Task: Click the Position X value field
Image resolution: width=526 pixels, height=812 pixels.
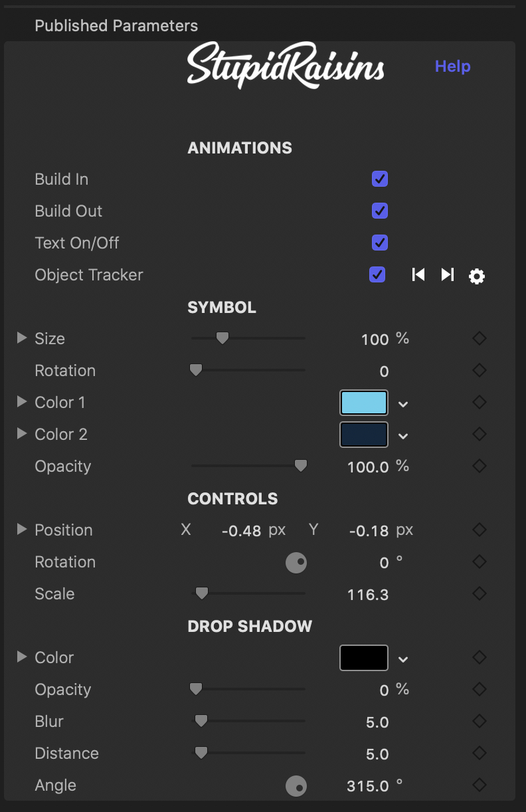Action: pyautogui.click(x=241, y=531)
